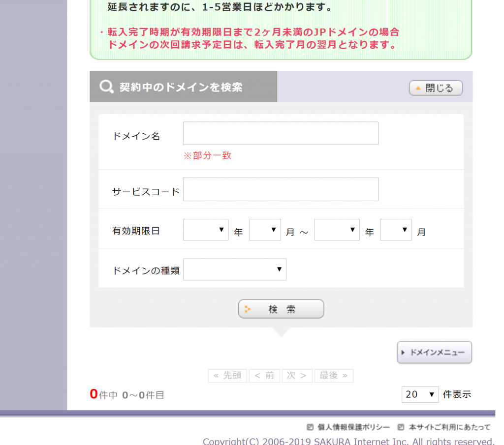Click the 件表示 label
The width and height of the screenshot is (504, 445).
(x=457, y=394)
